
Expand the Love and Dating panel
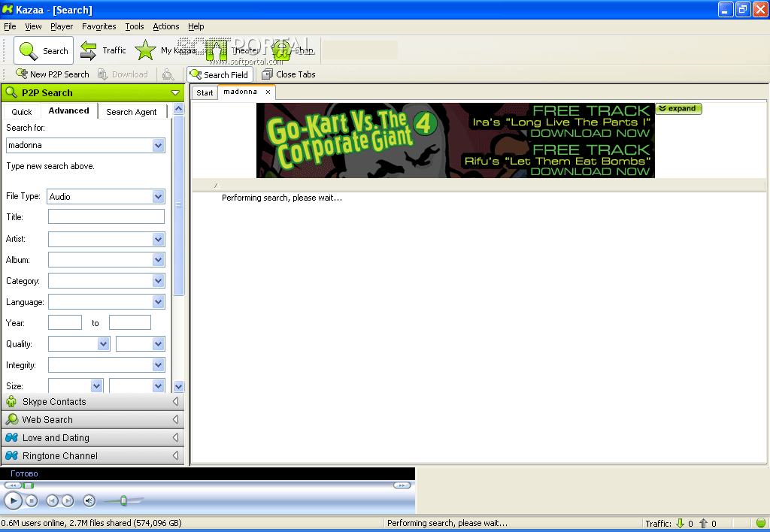click(93, 438)
